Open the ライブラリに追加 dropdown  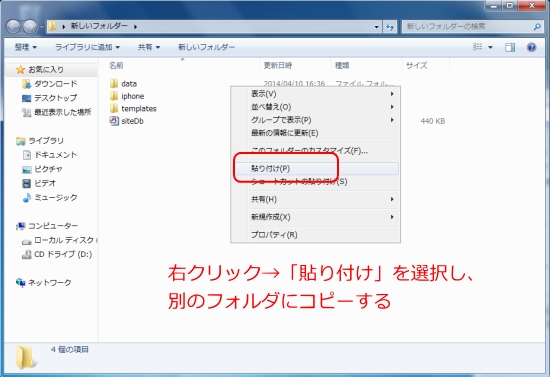[x=87, y=47]
